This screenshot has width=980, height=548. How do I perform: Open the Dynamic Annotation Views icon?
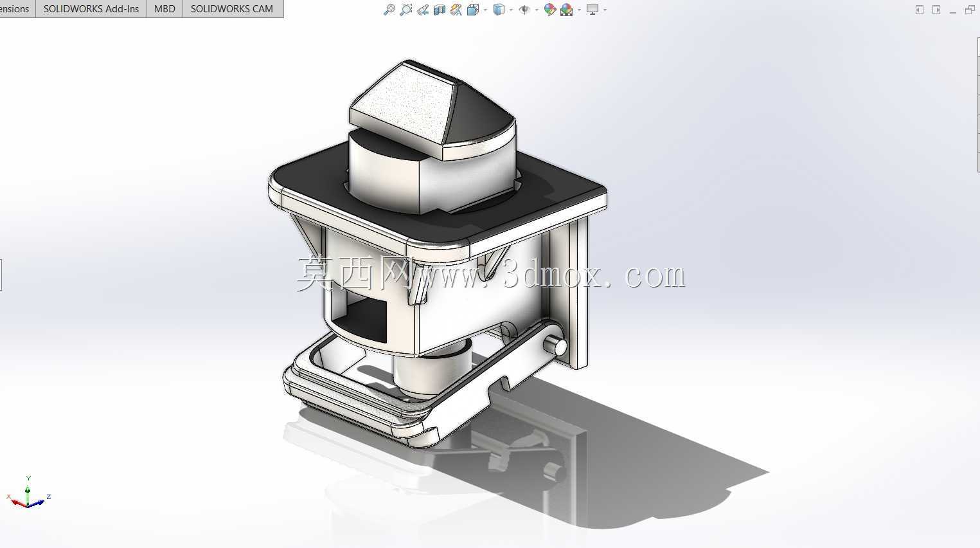pyautogui.click(x=456, y=10)
